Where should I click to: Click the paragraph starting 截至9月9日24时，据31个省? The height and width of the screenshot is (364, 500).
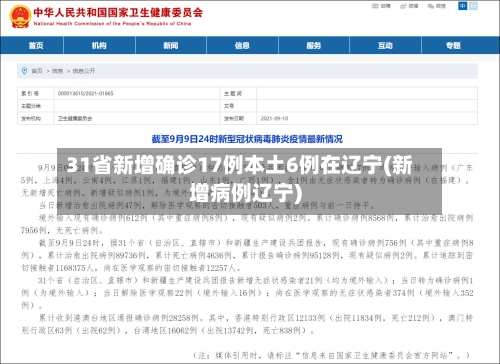pos(247,255)
